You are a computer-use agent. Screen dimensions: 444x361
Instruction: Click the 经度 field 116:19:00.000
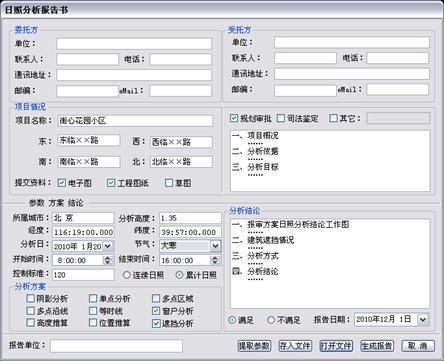coord(83,232)
